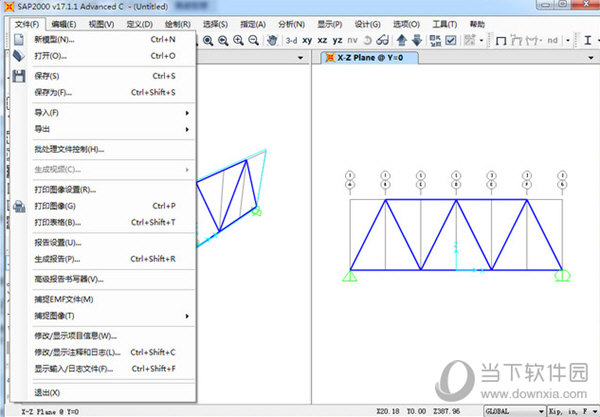The height and width of the screenshot is (417, 600).
Task: Select the Pan hand tool
Action: pyautogui.click(x=272, y=40)
